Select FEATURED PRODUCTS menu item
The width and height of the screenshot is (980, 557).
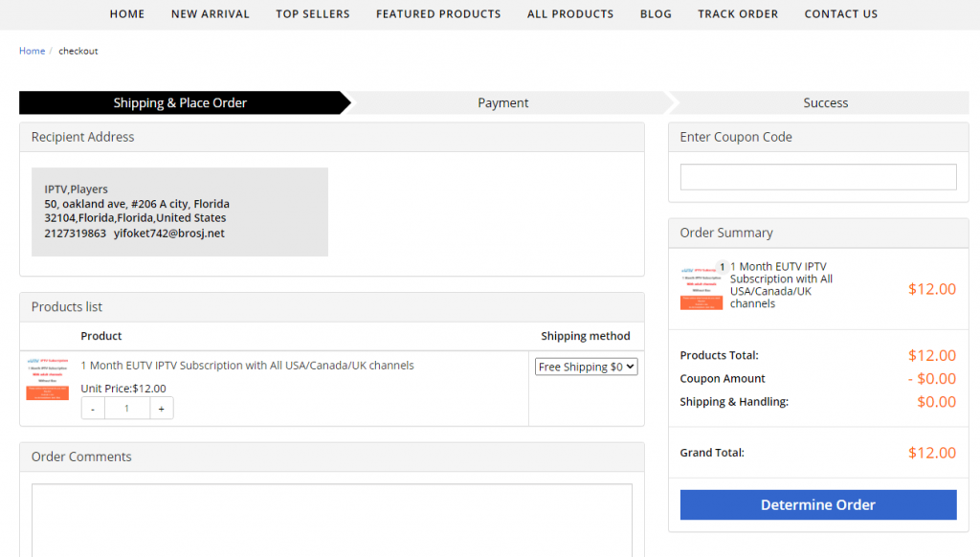pyautogui.click(x=438, y=13)
